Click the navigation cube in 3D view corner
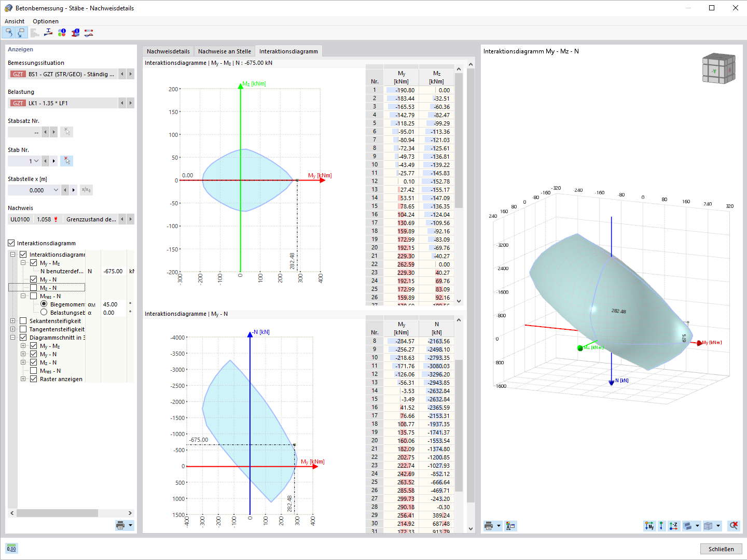Image resolution: width=747 pixels, height=560 pixels. pos(718,69)
